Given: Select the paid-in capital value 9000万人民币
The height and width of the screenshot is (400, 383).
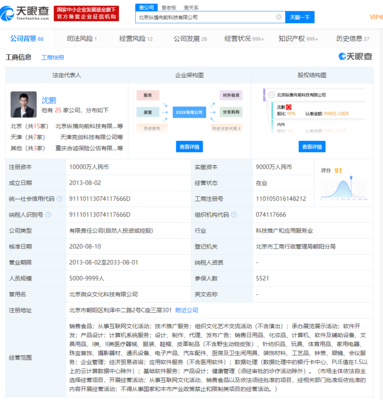Looking at the screenshot, I should coord(274,167).
